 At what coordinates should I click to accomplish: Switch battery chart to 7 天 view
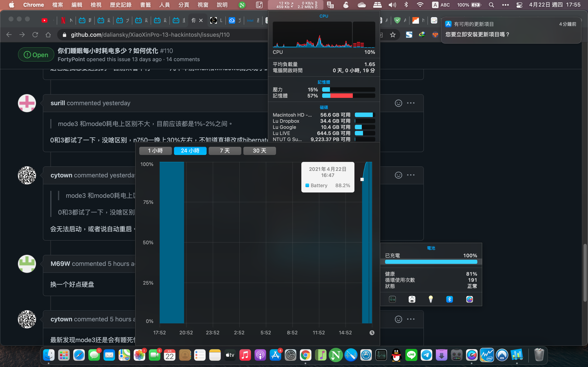(x=225, y=151)
